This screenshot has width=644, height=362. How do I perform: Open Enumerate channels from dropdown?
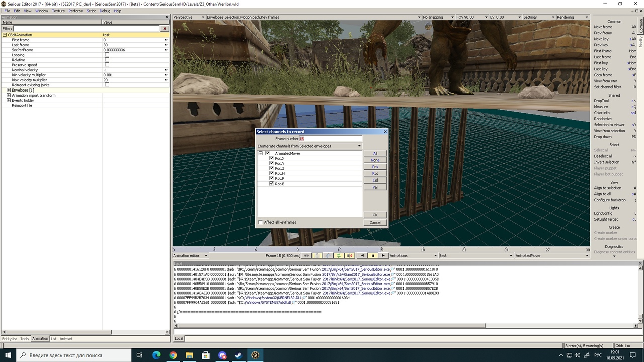(330, 146)
